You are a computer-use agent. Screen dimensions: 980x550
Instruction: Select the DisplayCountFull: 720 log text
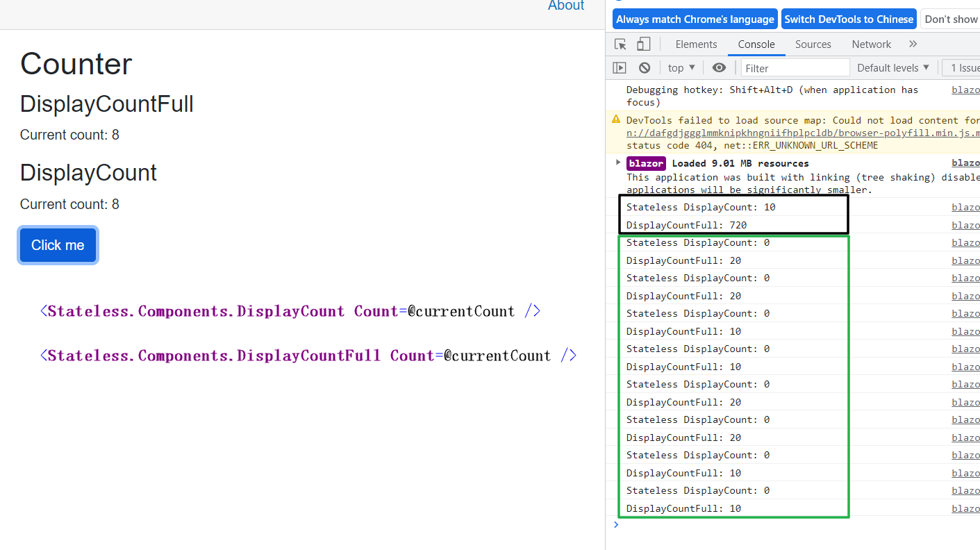[686, 225]
